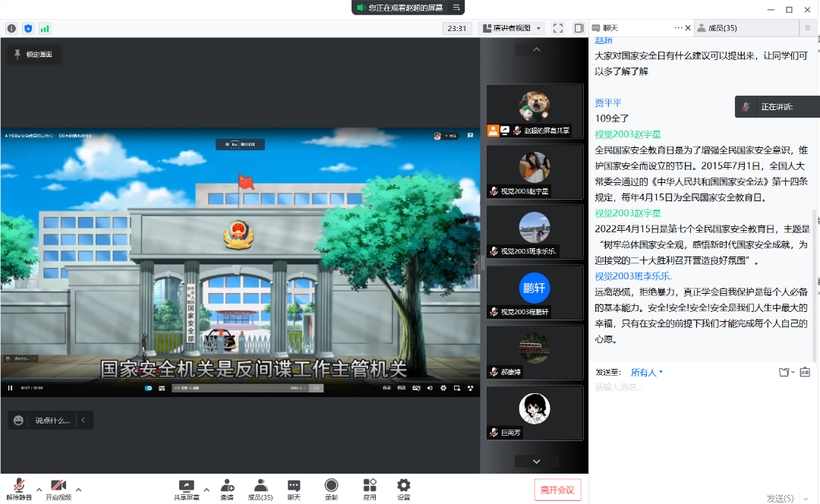Click the lock screen pin button
Image resolution: width=820 pixels, height=504 pixels.
[x=33, y=55]
